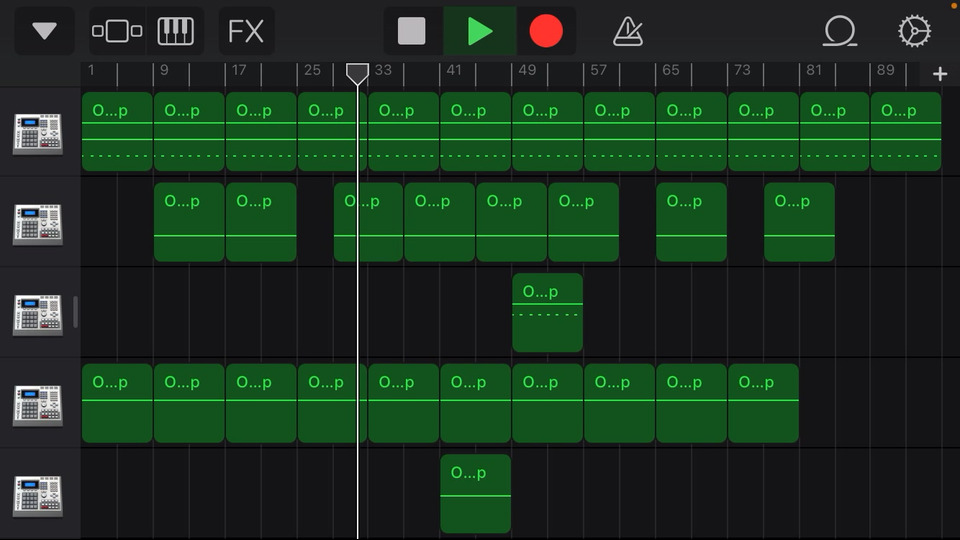Select first track's region at bar 1
This screenshot has height=540, width=960.
[117, 132]
